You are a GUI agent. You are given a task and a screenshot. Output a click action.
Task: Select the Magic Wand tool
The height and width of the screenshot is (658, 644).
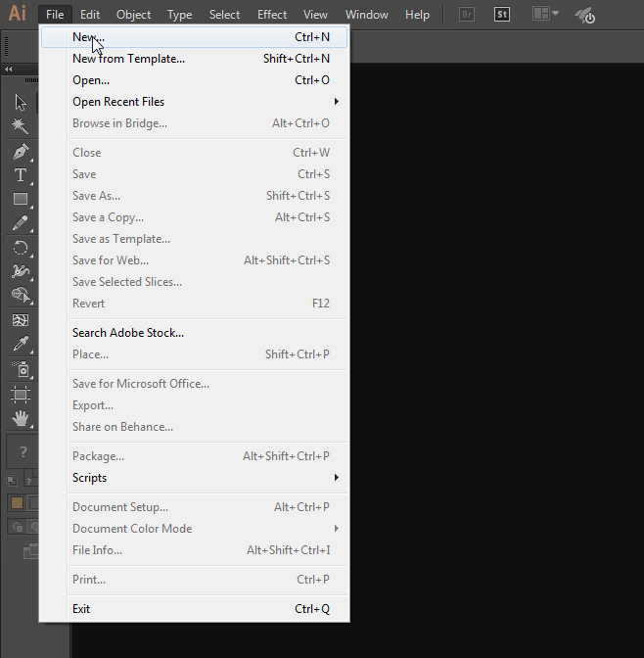pos(20,125)
